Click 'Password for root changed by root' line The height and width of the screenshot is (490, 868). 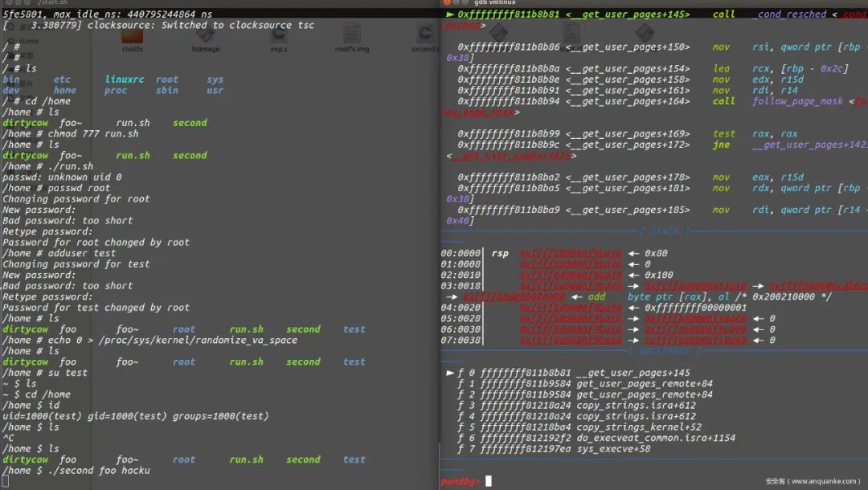click(96, 243)
